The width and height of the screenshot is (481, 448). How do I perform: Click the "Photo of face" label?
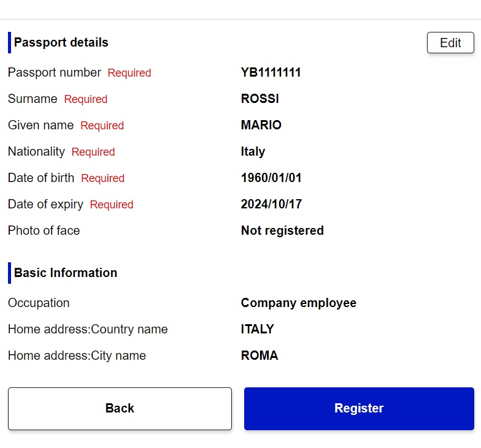pyautogui.click(x=44, y=231)
